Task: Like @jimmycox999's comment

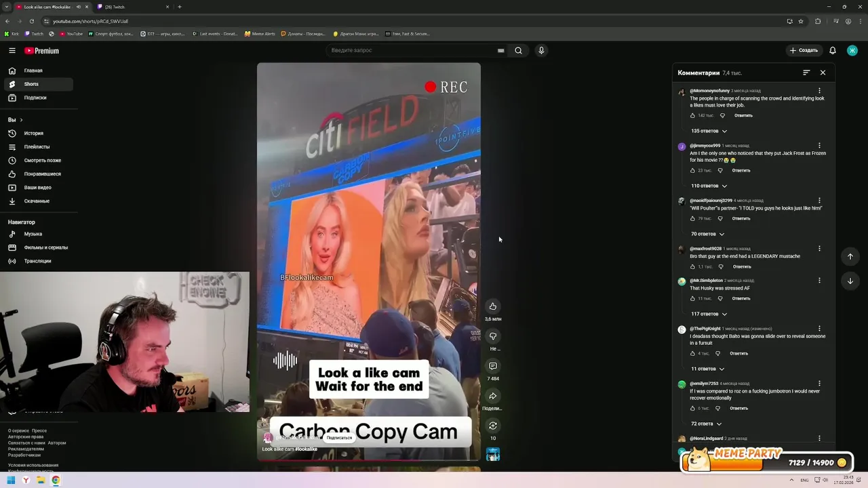Action: click(693, 171)
